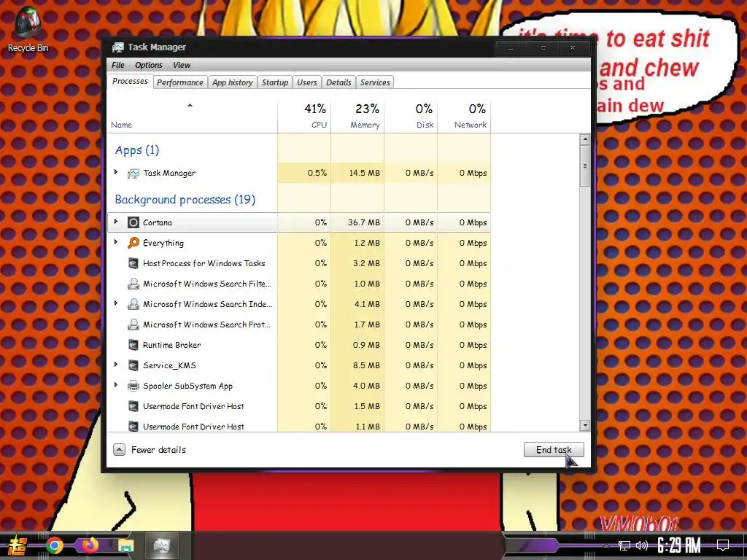Switch to the Startup tab
This screenshot has width=747, height=560.
tap(275, 82)
